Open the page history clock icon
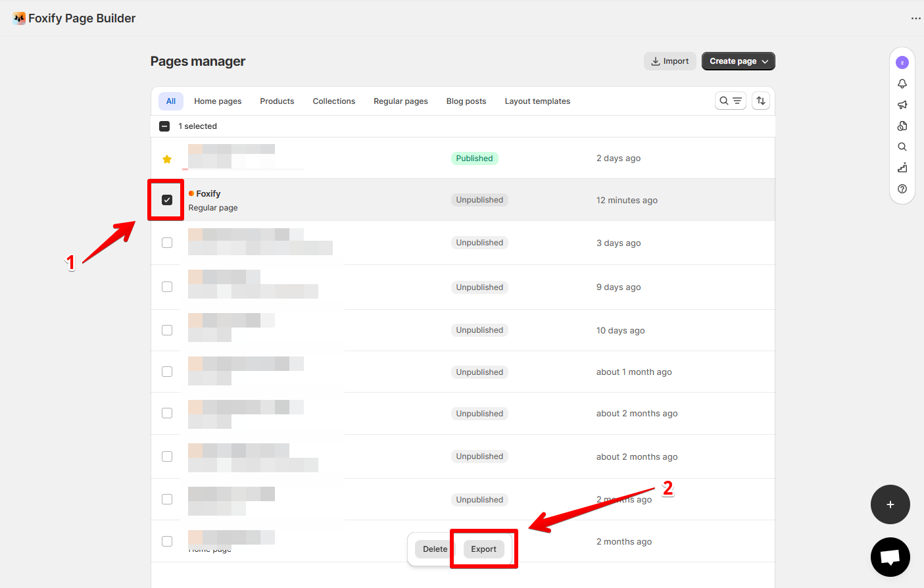Screen dimensions: 924x588 point(902,126)
